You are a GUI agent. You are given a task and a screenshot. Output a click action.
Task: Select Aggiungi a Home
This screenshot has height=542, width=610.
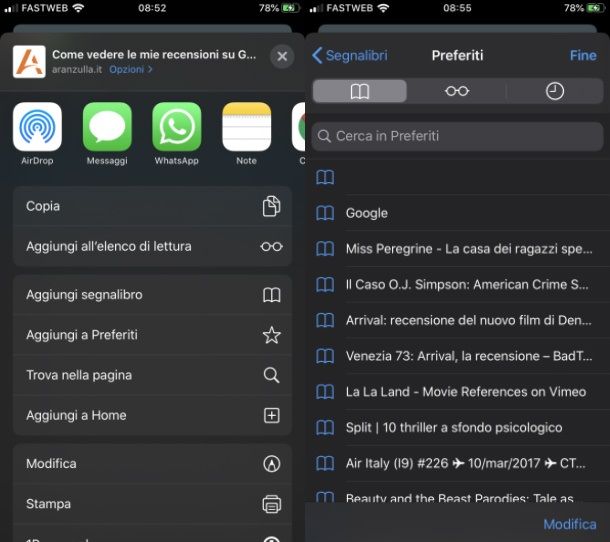coord(152,415)
